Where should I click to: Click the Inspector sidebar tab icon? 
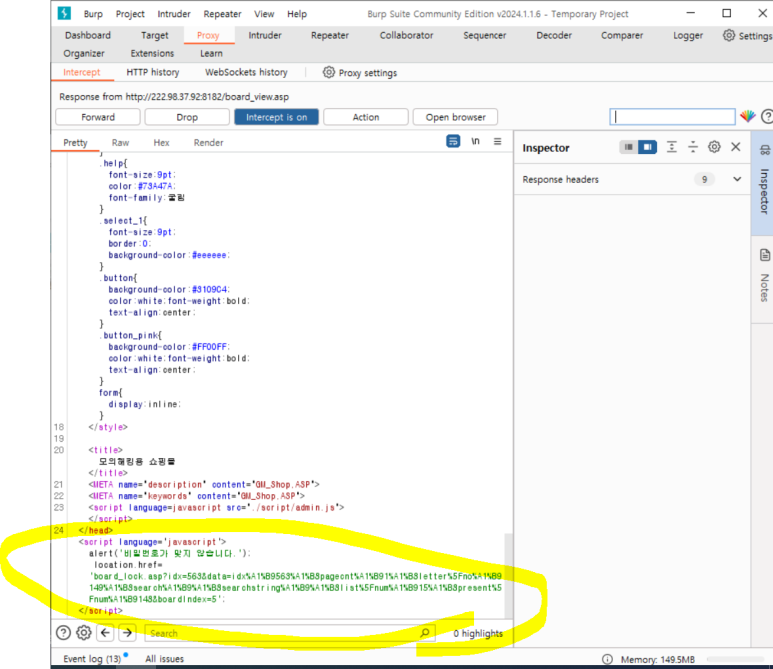(765, 150)
